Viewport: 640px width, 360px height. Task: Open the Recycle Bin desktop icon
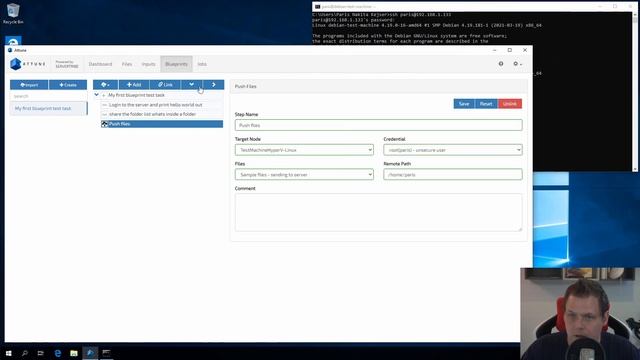(13, 13)
